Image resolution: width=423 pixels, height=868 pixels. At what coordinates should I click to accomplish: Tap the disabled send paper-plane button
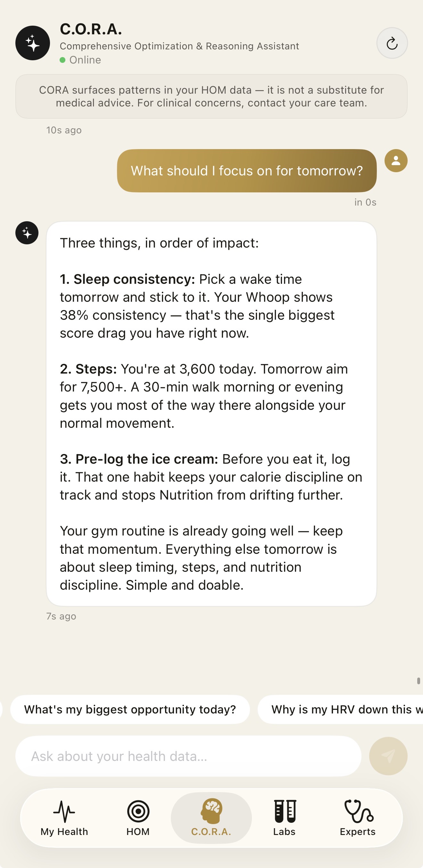click(388, 756)
